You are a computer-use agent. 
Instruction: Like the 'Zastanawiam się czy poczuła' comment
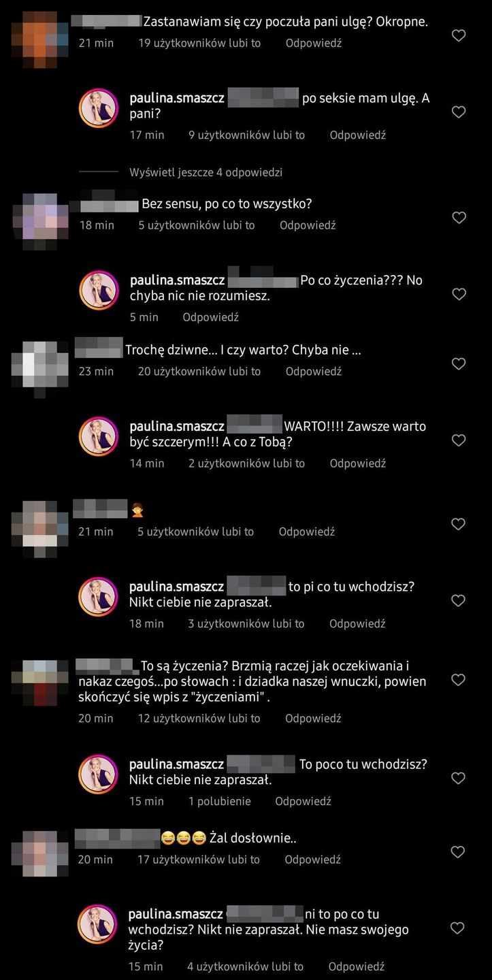point(459,35)
